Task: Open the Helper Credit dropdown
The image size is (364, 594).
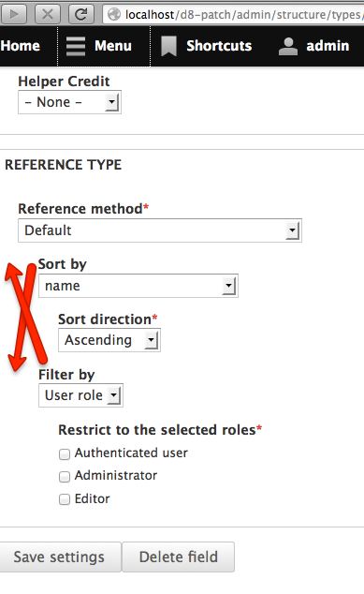Action: pos(69,102)
